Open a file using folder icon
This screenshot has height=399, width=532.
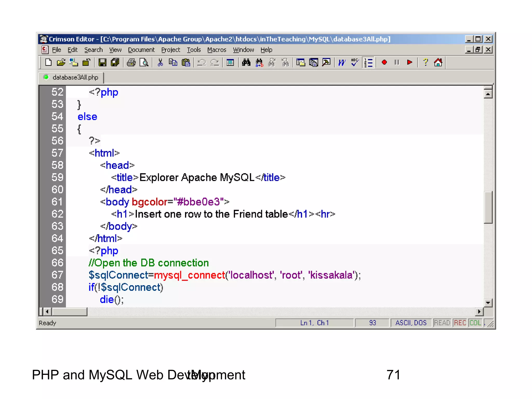(61, 63)
